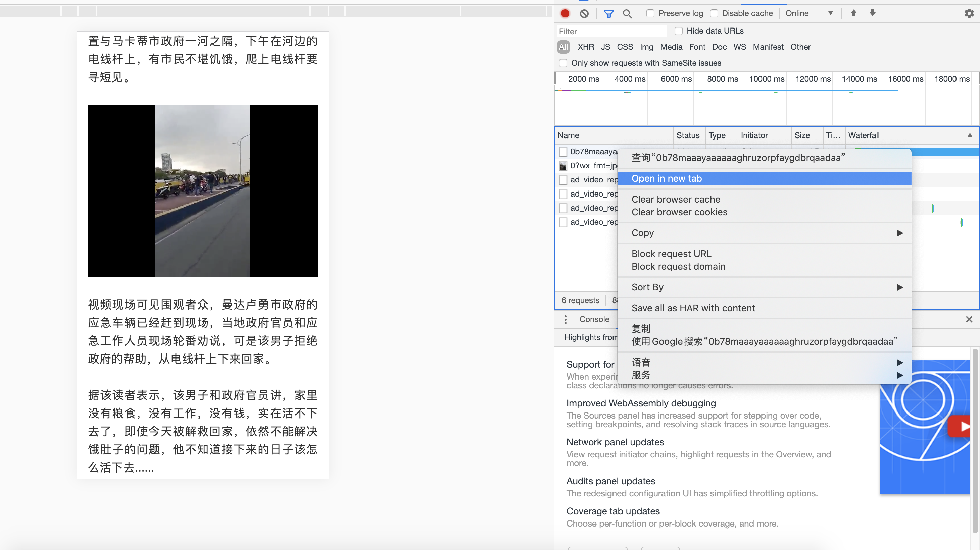Filter requests by XHR type
The width and height of the screenshot is (980, 550).
(x=586, y=47)
